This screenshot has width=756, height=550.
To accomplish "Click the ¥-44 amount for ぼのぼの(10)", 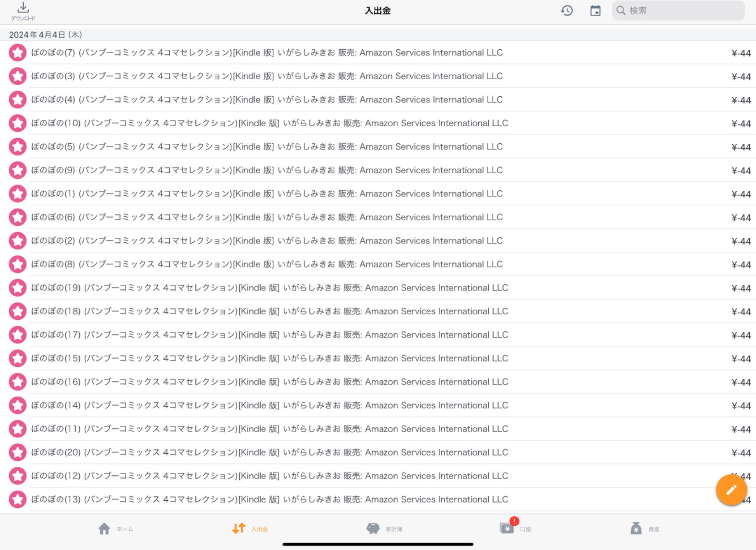I will click(x=741, y=124).
